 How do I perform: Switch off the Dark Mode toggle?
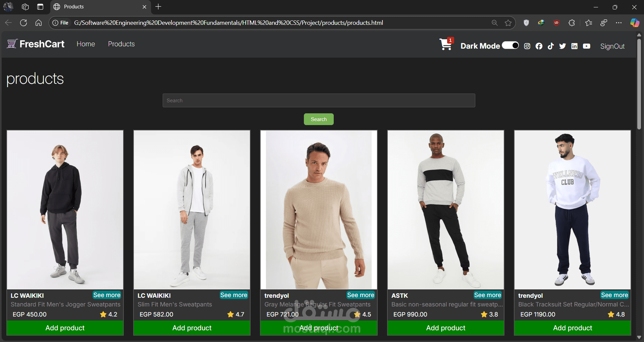pyautogui.click(x=510, y=45)
